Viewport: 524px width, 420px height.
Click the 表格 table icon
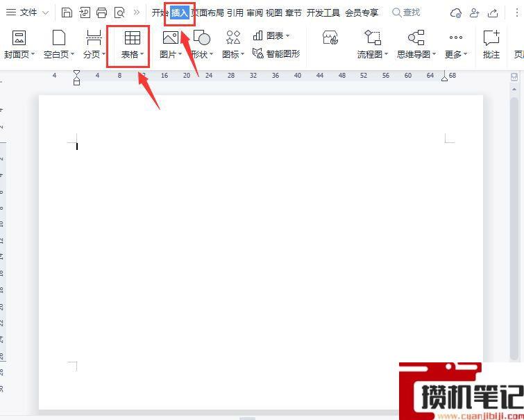pos(133,37)
